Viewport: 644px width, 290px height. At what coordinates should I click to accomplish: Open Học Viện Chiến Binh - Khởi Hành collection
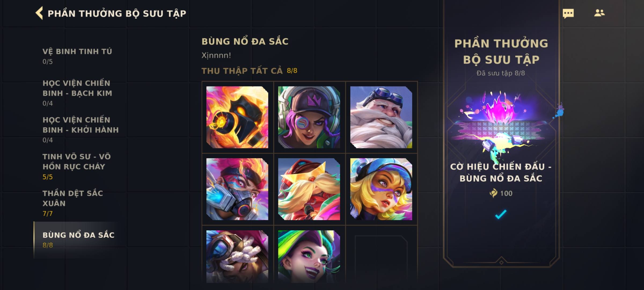coord(80,130)
